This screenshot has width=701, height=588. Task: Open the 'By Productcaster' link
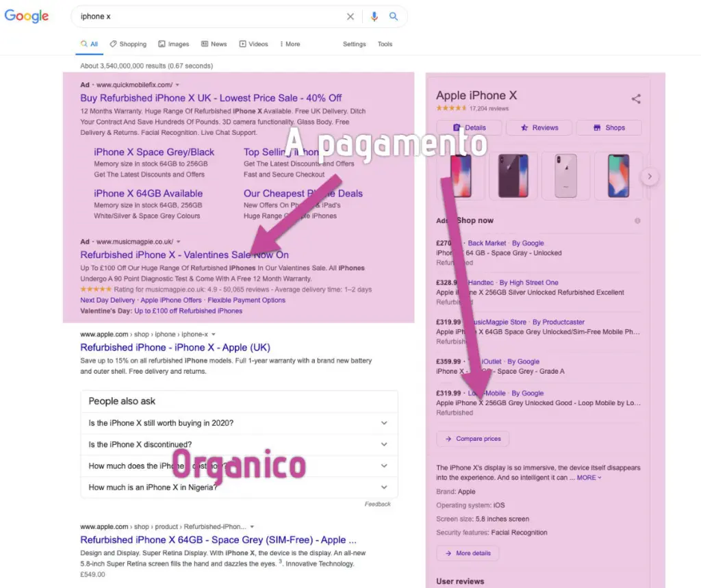[x=559, y=322]
